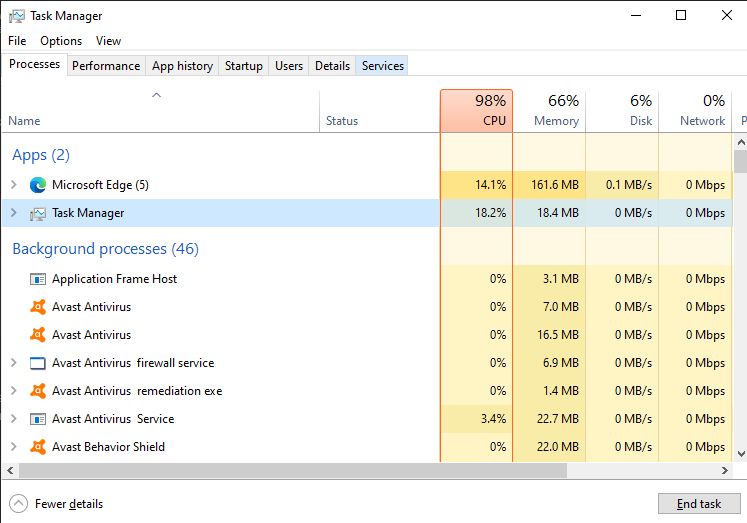The height and width of the screenshot is (523, 747).
Task: Click the 22.7 MB memory value
Action: tap(558, 419)
